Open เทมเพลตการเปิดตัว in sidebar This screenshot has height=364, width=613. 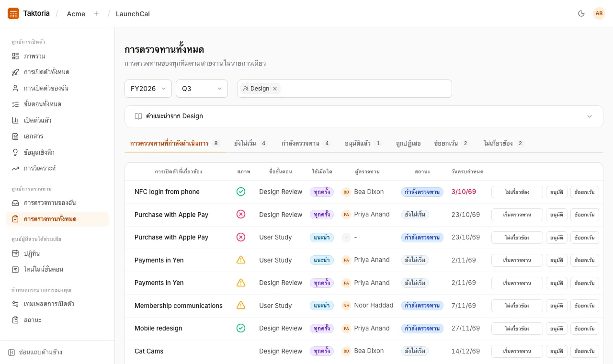pos(57,304)
